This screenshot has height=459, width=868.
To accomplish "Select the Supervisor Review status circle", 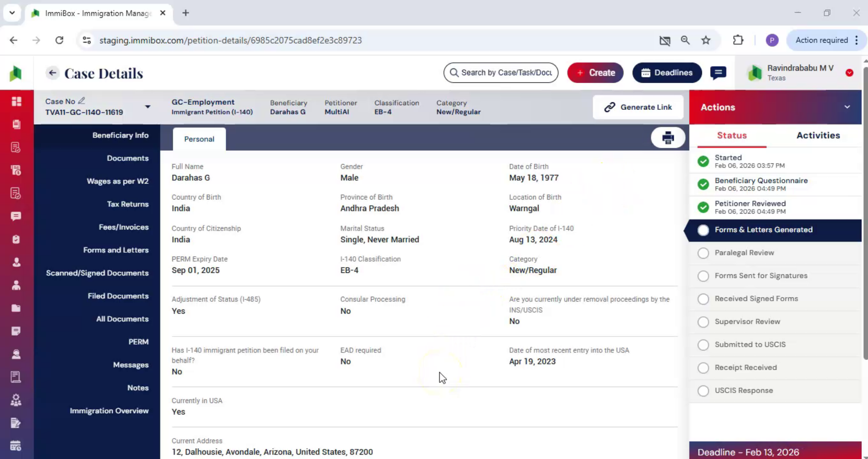I will pyautogui.click(x=703, y=322).
